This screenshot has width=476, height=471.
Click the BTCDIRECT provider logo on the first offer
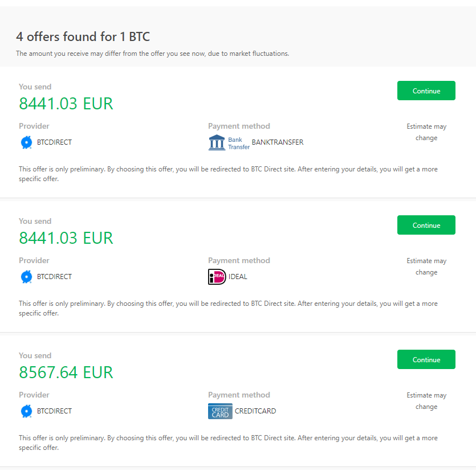[x=26, y=142]
